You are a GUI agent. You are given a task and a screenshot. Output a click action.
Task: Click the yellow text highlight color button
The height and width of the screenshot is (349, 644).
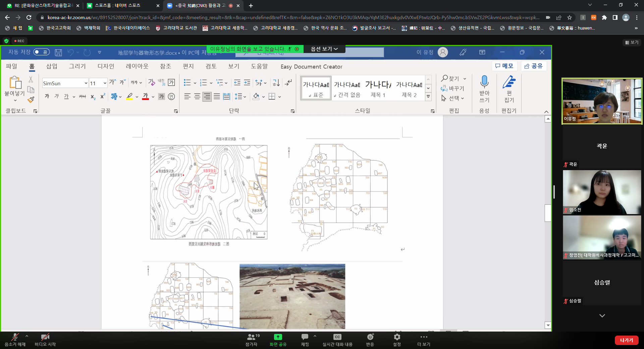click(x=129, y=97)
